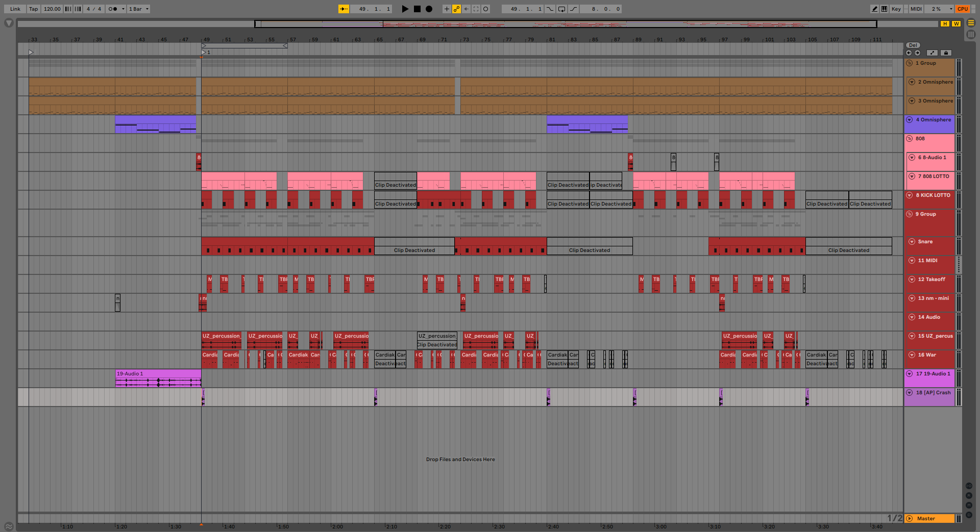Stop playback with the Stop button
The image size is (980, 532).
coord(417,9)
